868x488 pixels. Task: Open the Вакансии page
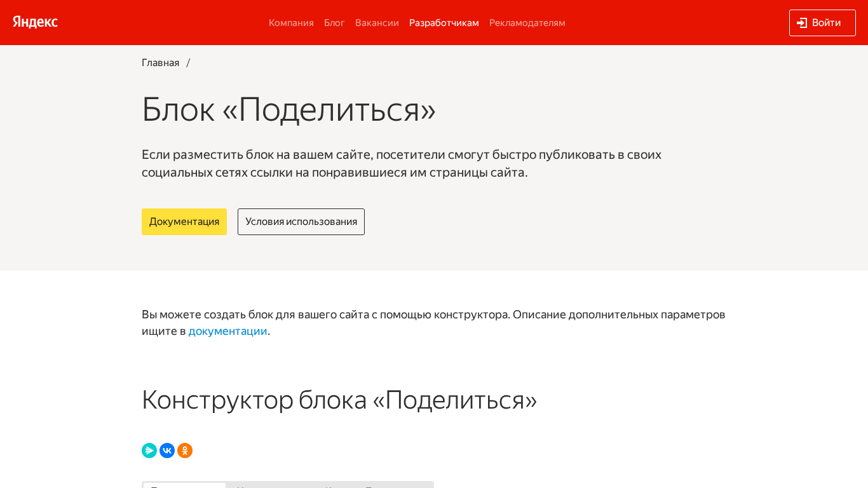click(x=377, y=23)
